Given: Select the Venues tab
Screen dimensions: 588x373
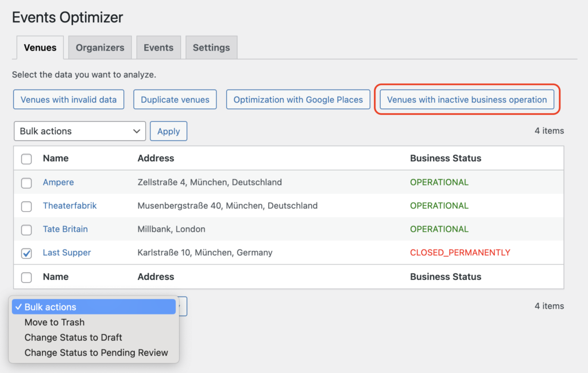Looking at the screenshot, I should [x=40, y=48].
